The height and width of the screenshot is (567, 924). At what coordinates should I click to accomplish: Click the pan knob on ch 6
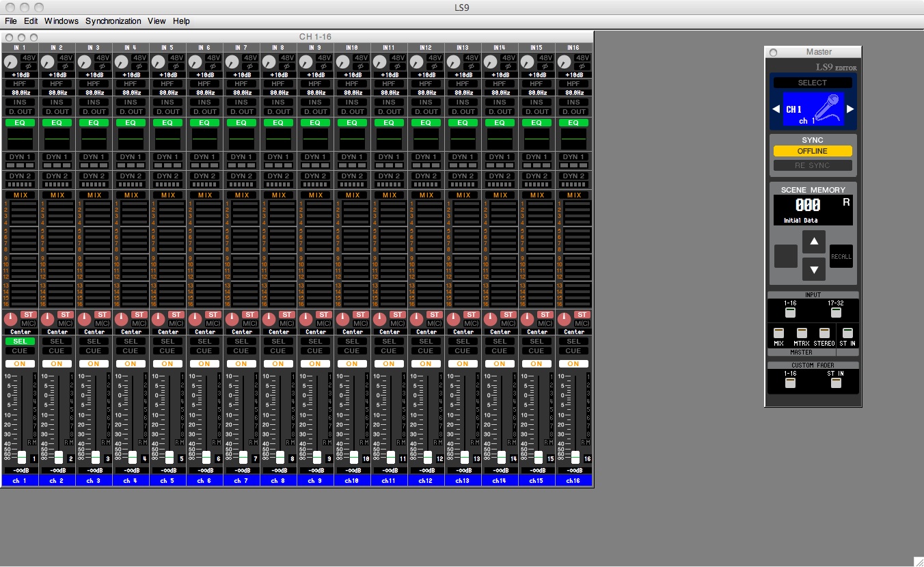pyautogui.click(x=195, y=319)
